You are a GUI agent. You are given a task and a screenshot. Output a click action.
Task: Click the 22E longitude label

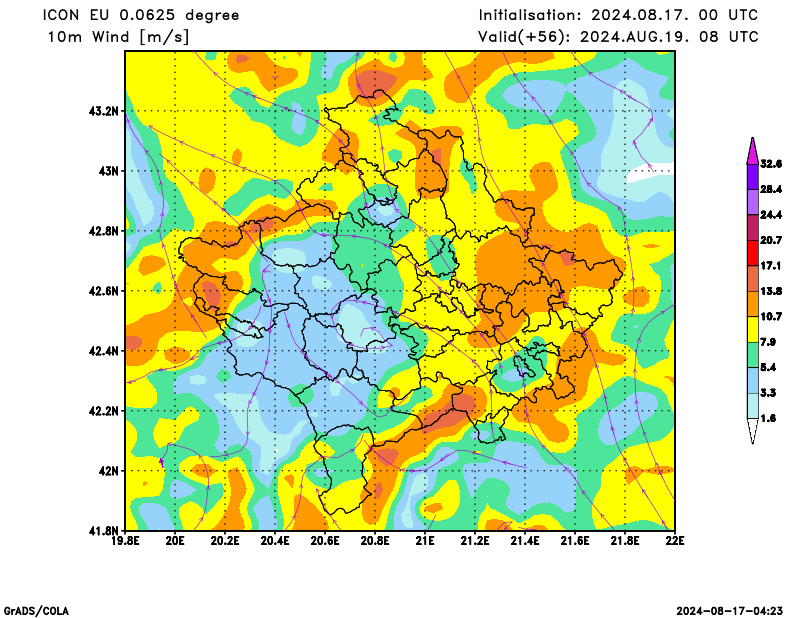[675, 540]
